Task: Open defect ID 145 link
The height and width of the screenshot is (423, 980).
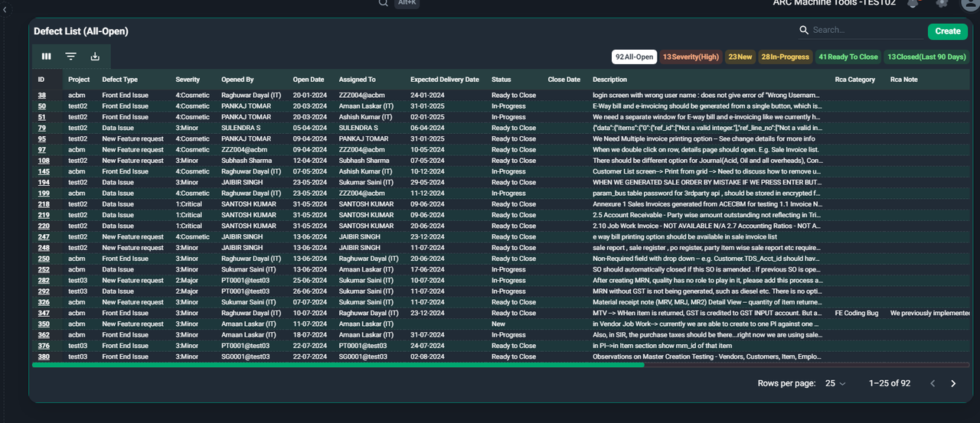Action: pyautogui.click(x=44, y=171)
